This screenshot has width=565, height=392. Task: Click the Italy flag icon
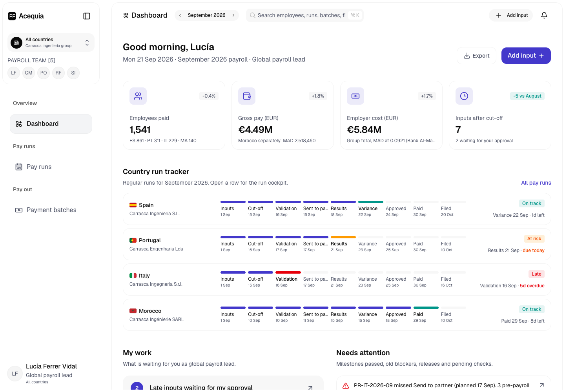(133, 276)
